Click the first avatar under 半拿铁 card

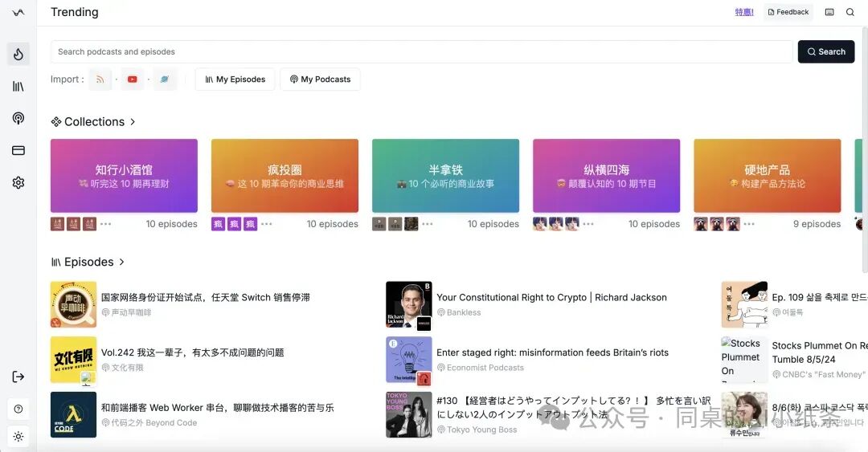(x=379, y=224)
